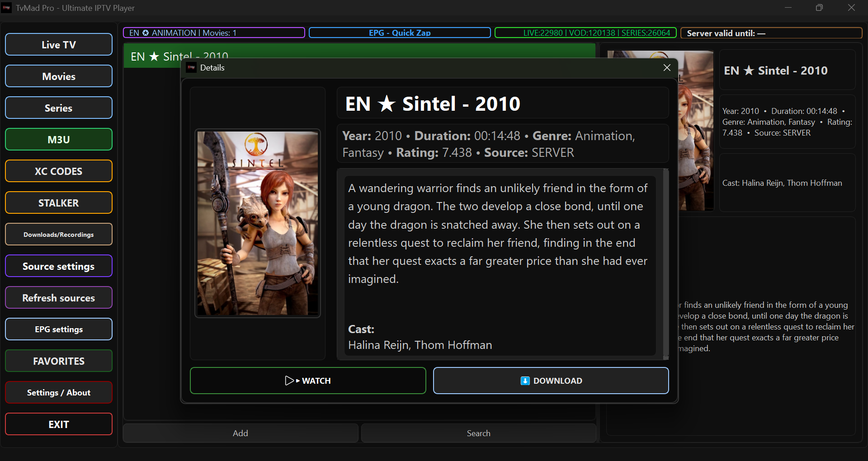Click the red EXIT button
This screenshot has height=461, width=868.
coord(59,424)
